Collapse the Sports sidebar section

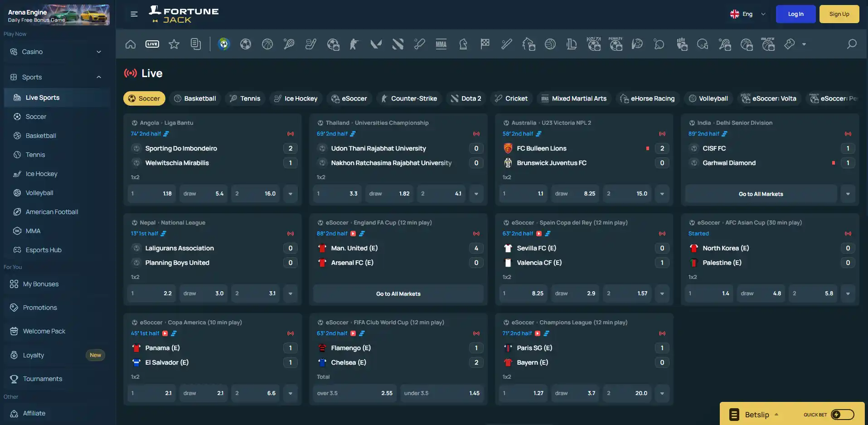coord(57,77)
